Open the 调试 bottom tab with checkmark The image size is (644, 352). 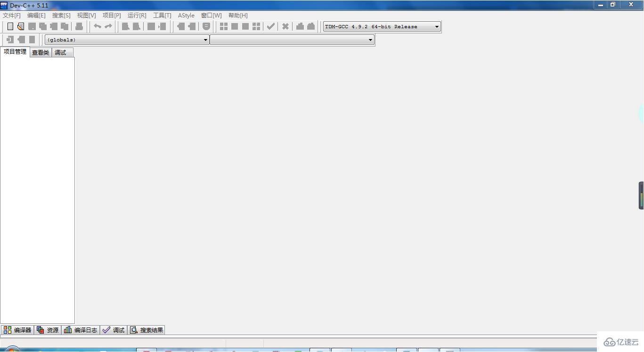(x=114, y=330)
